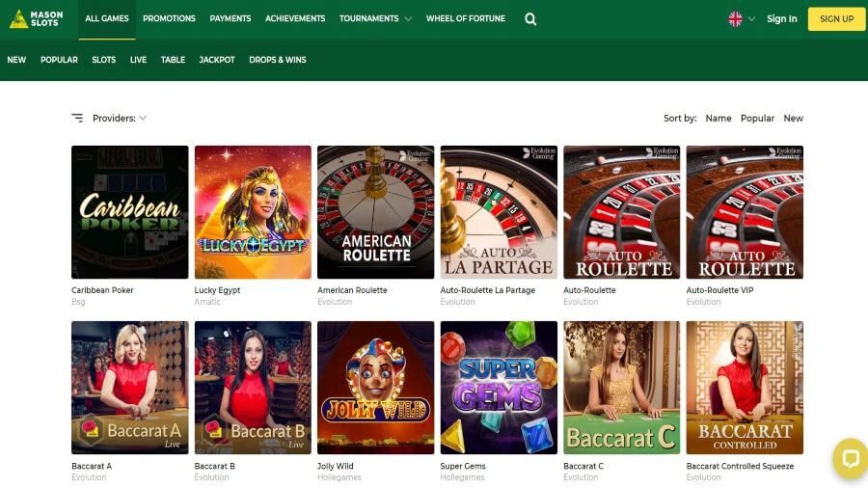This screenshot has width=868, height=488.
Task: Select the Drops & Wins category
Action: pyautogui.click(x=278, y=60)
